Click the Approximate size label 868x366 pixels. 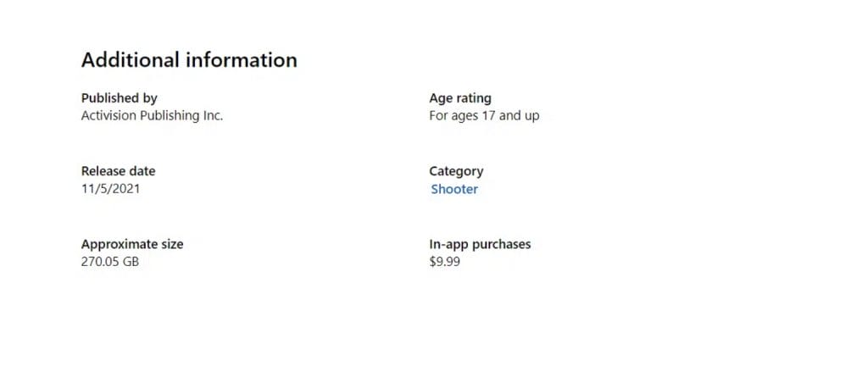[132, 244]
